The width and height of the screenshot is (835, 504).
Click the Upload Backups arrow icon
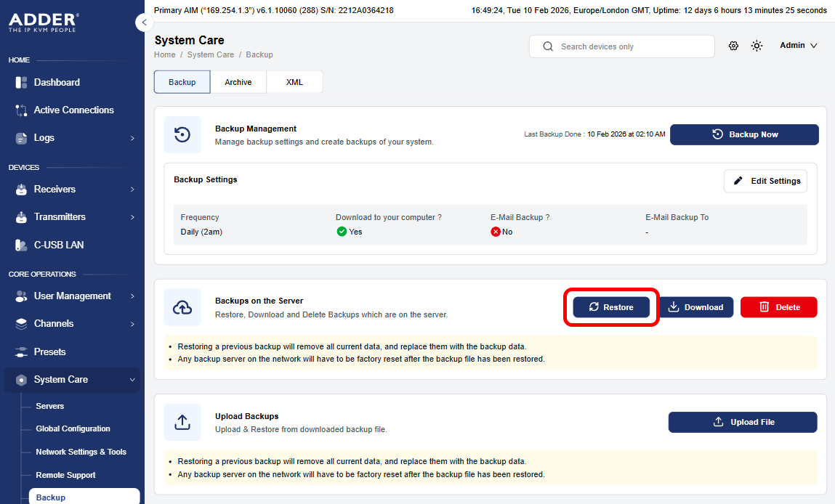pyautogui.click(x=182, y=423)
